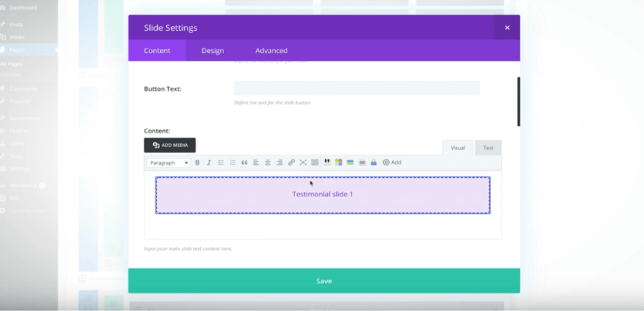Switch to the Visual editor tab

pos(457,148)
